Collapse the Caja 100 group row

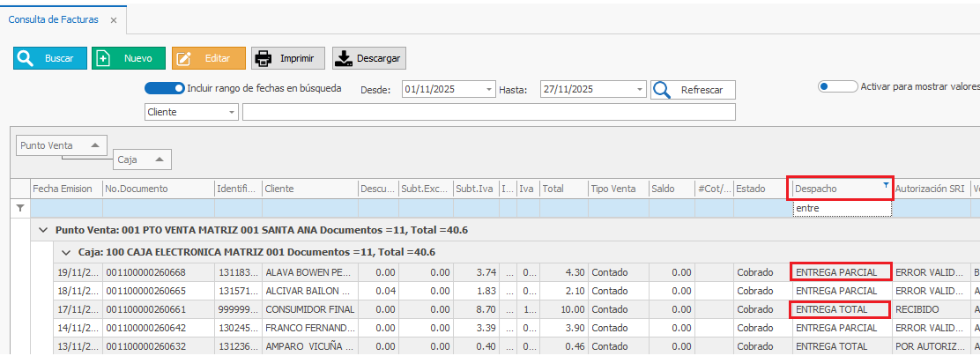coord(64,252)
